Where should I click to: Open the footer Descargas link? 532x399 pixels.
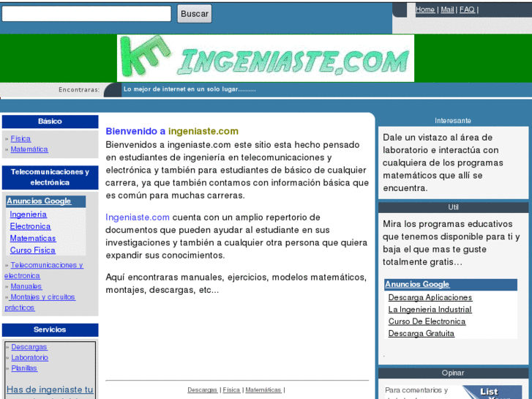tap(203, 389)
